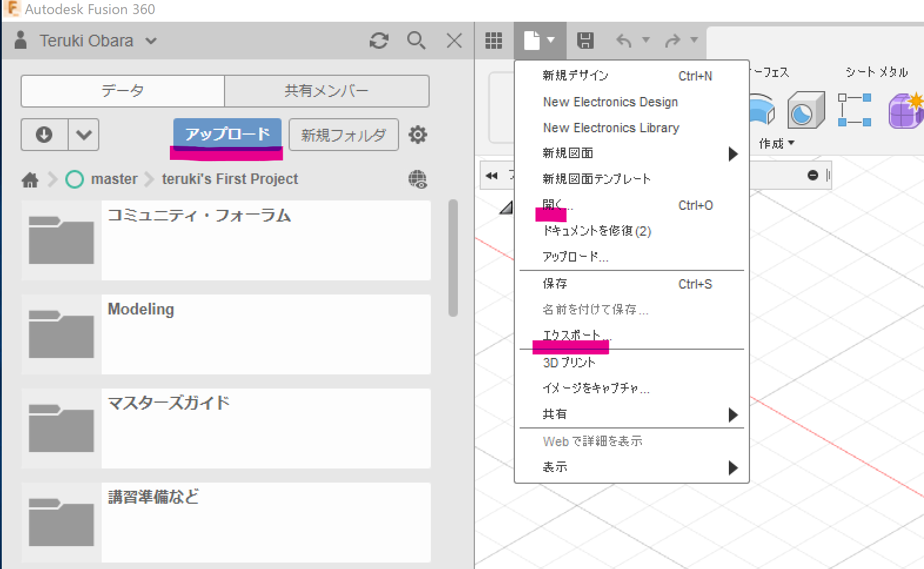Screen dimensions: 924x569
Task: Toggle the data panel grid icon
Action: pos(494,41)
